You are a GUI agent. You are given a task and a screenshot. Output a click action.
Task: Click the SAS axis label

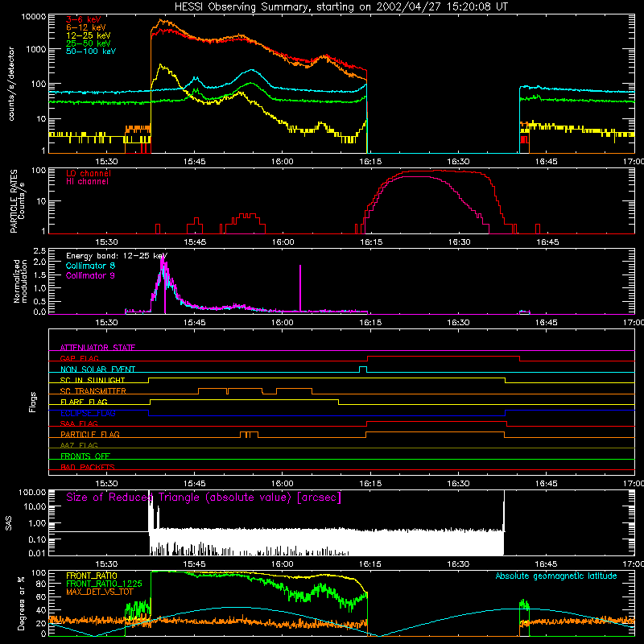9,523
